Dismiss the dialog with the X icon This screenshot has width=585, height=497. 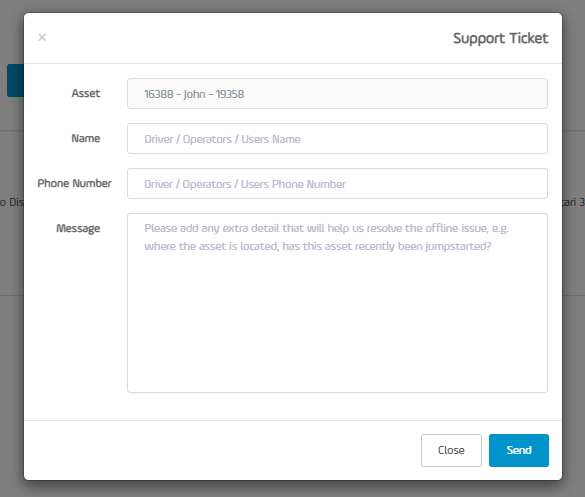pyautogui.click(x=42, y=37)
